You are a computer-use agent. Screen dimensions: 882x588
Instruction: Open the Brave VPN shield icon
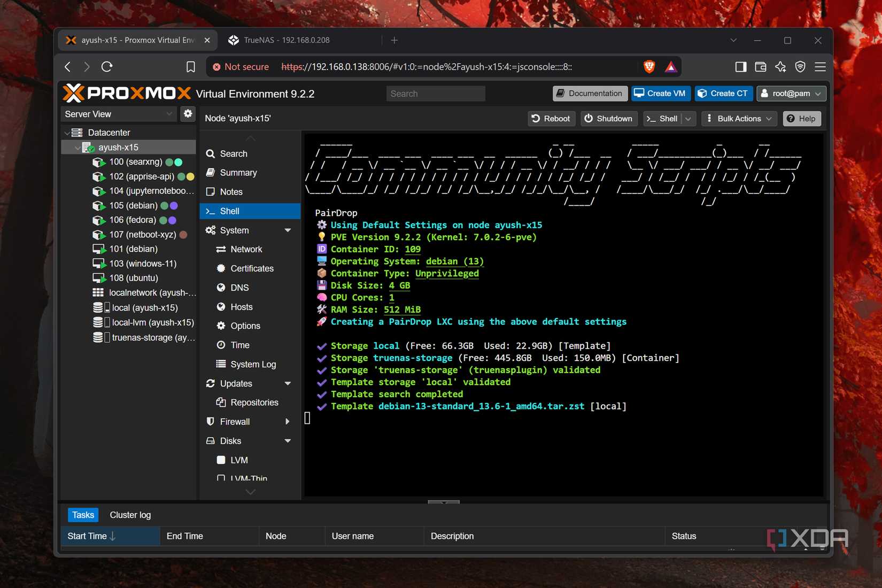pyautogui.click(x=800, y=67)
